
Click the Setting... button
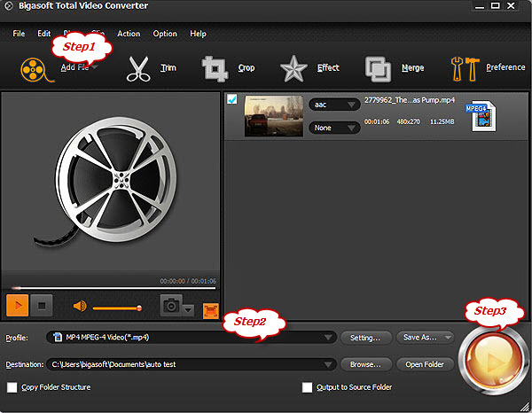point(365,338)
